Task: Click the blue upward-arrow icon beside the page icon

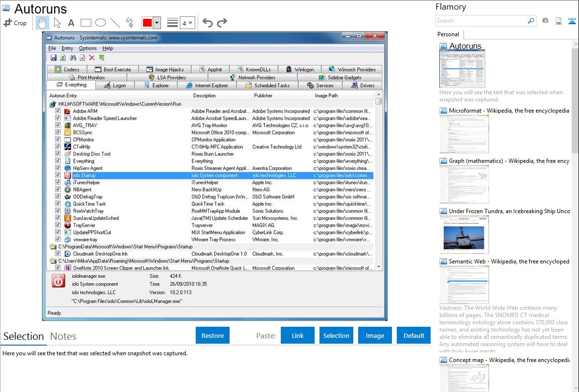Action: [x=572, y=21]
